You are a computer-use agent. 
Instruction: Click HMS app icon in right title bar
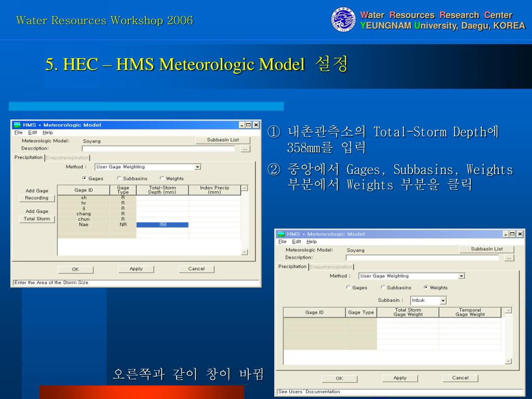point(281,234)
